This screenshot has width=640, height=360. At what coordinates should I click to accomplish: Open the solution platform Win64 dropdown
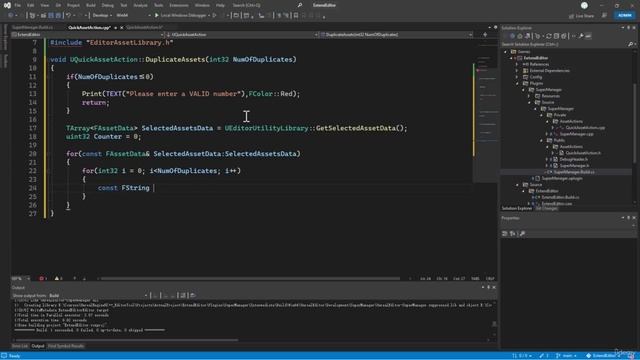pyautogui.click(x=133, y=16)
